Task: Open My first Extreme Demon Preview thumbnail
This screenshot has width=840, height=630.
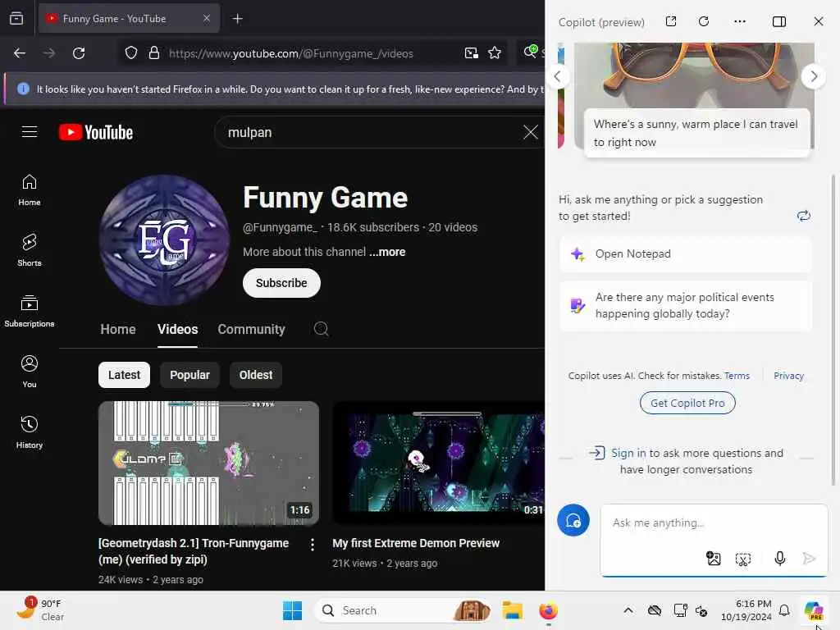Action: 438,463
